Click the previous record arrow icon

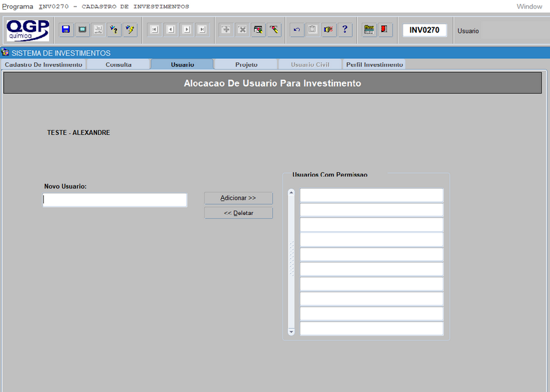(171, 30)
